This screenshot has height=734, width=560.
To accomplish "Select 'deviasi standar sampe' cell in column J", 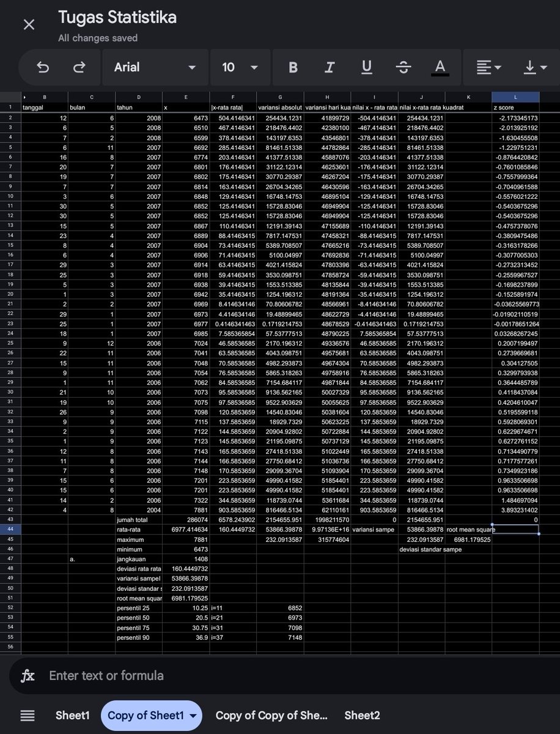I will pos(421,549).
